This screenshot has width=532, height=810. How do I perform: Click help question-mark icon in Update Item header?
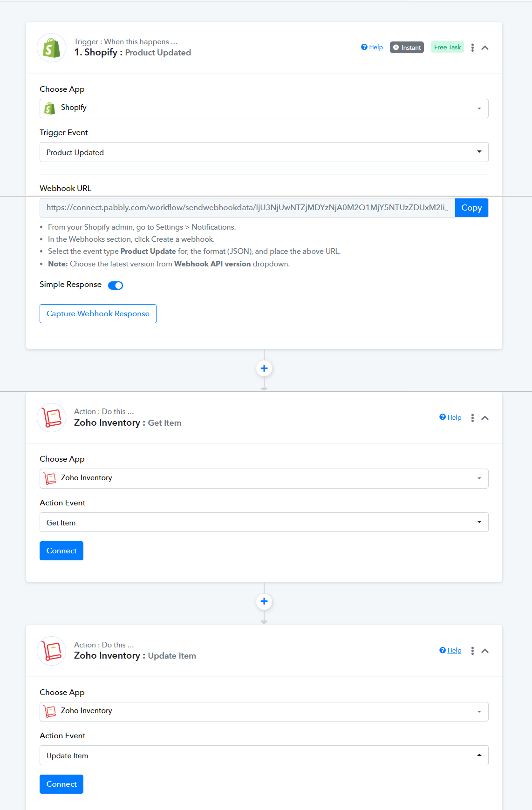[x=443, y=650]
